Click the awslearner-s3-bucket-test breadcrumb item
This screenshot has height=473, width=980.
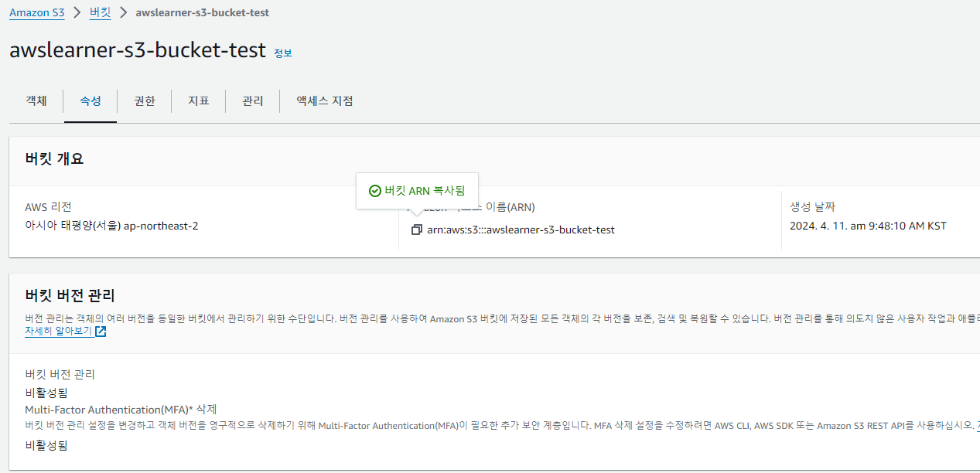(203, 12)
